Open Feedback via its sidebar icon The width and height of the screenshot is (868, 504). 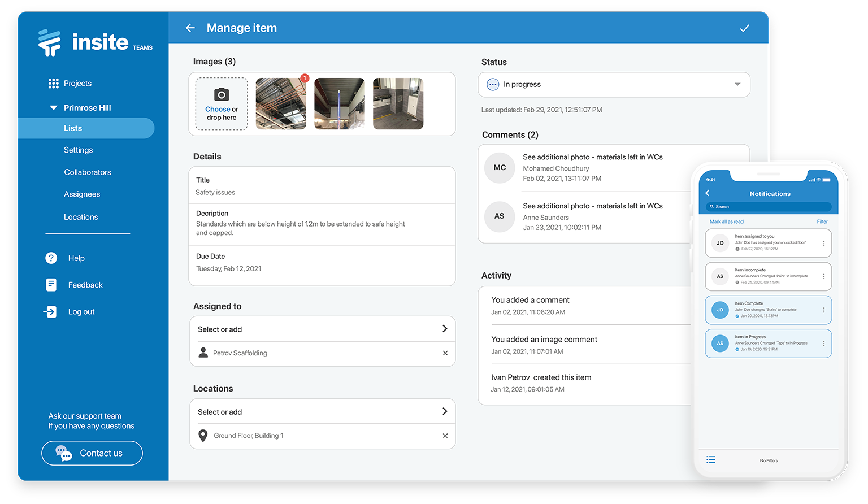[x=51, y=285]
